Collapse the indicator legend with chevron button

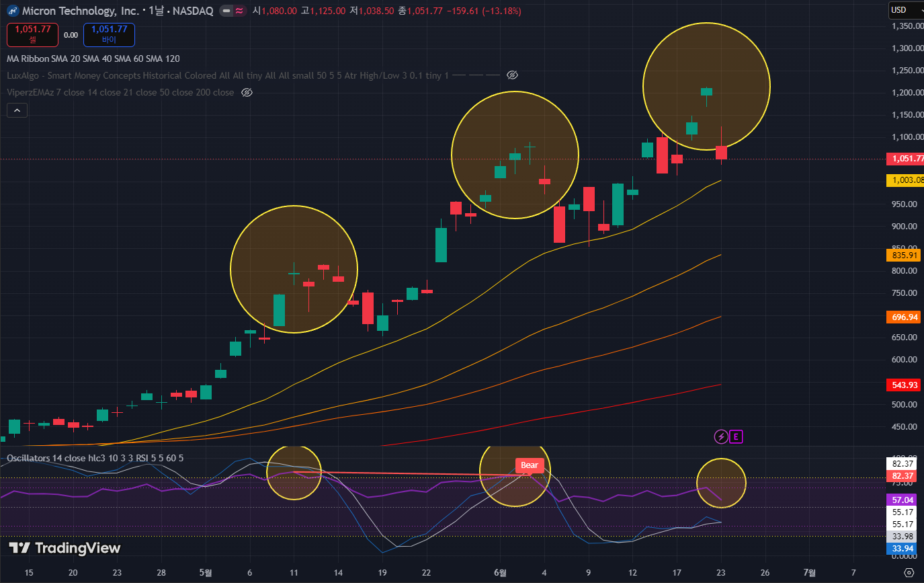click(x=17, y=110)
